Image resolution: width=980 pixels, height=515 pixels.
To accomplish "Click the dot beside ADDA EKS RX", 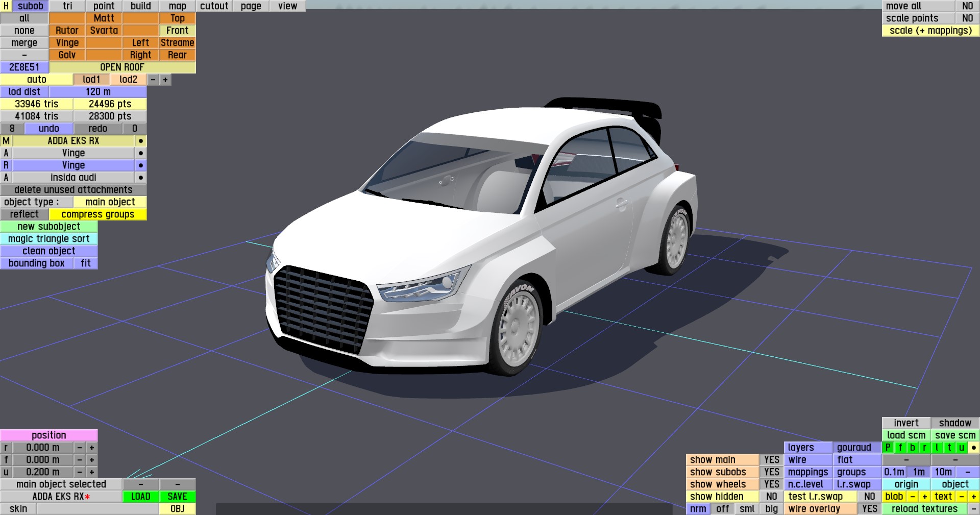I will point(141,140).
